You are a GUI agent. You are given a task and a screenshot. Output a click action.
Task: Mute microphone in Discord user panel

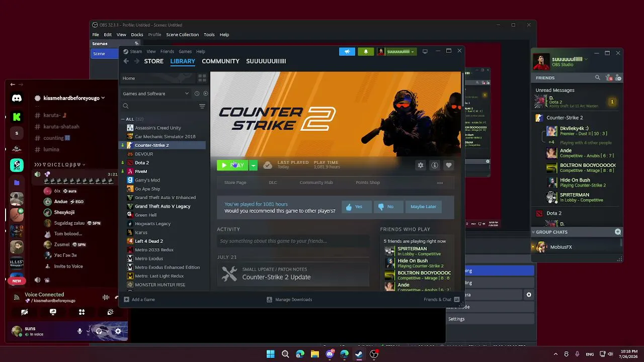tap(79, 331)
